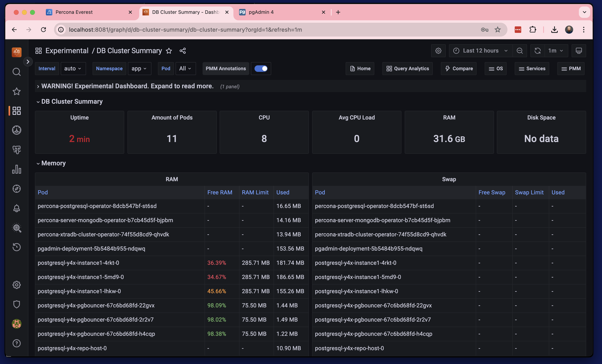The image size is (602, 364).
Task: Open dashboard settings gear at top right
Action: coord(438,51)
